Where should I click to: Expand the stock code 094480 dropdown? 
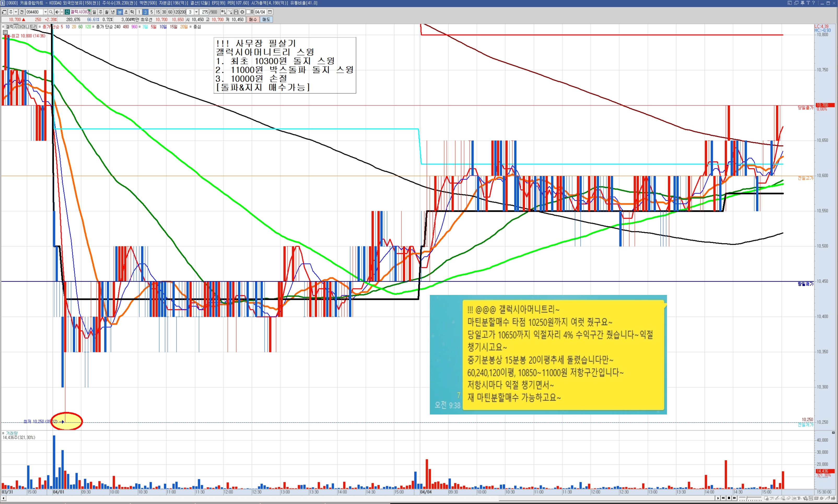45,12
